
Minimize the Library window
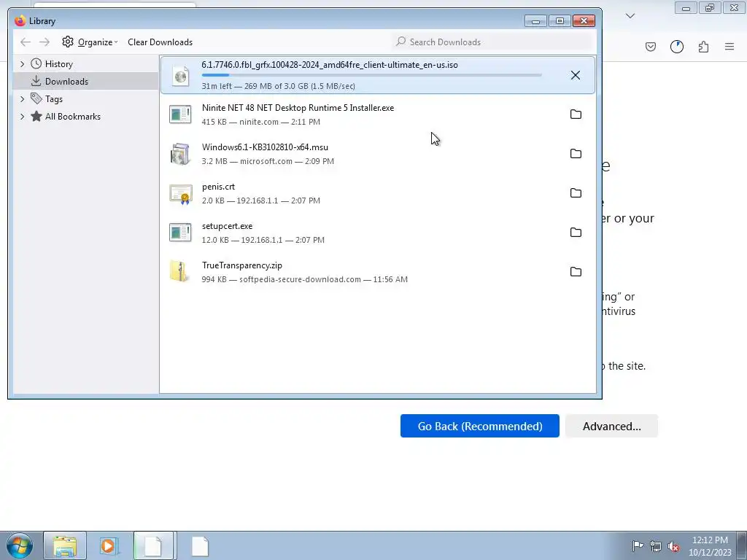click(535, 21)
